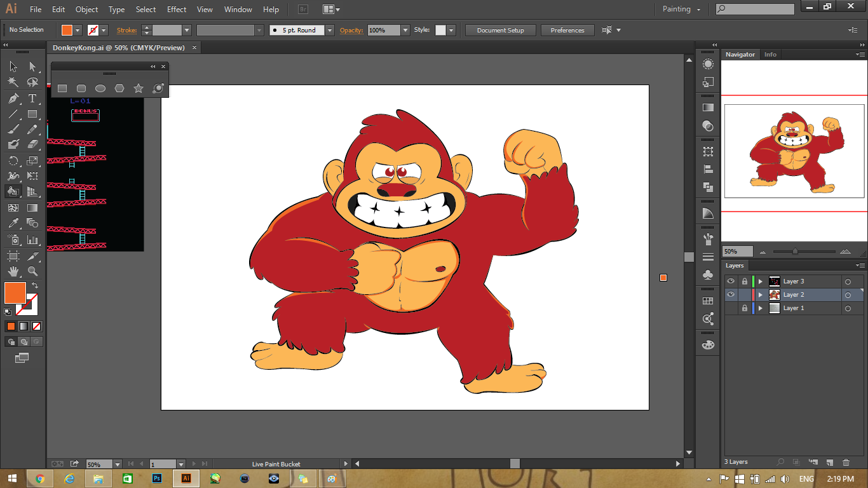Select the Rotate tool
The image size is (868, 488).
coord(13,161)
